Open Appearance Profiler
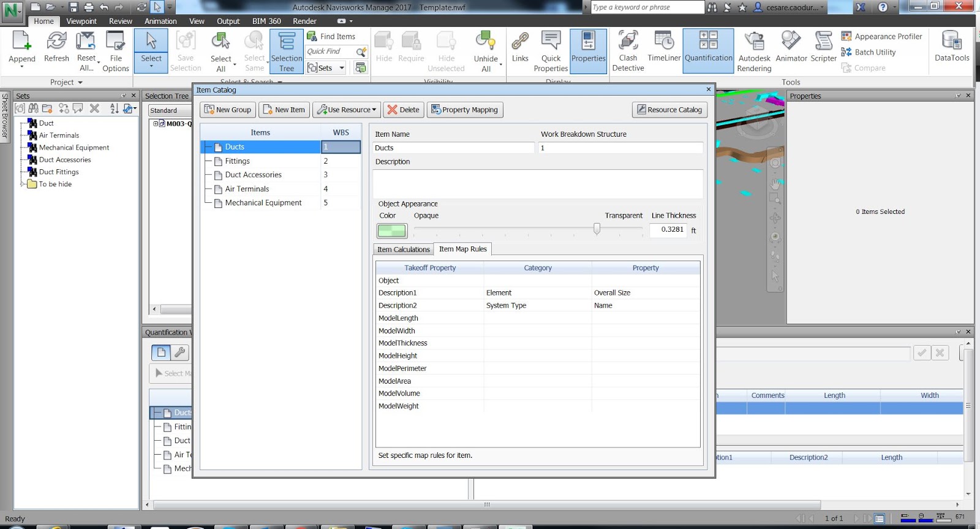This screenshot has height=529, width=980. (881, 36)
